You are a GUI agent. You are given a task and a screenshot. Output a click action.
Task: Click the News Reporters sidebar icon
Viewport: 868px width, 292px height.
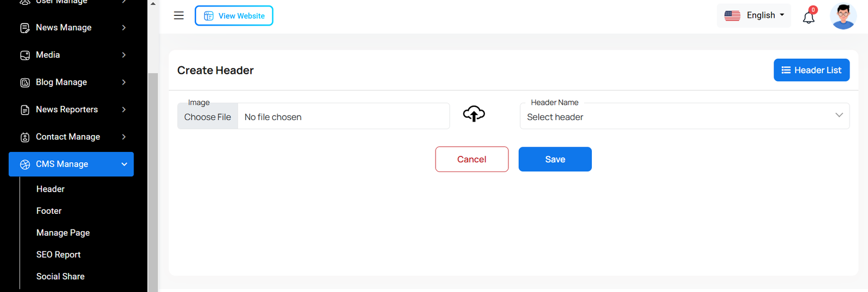coord(25,110)
